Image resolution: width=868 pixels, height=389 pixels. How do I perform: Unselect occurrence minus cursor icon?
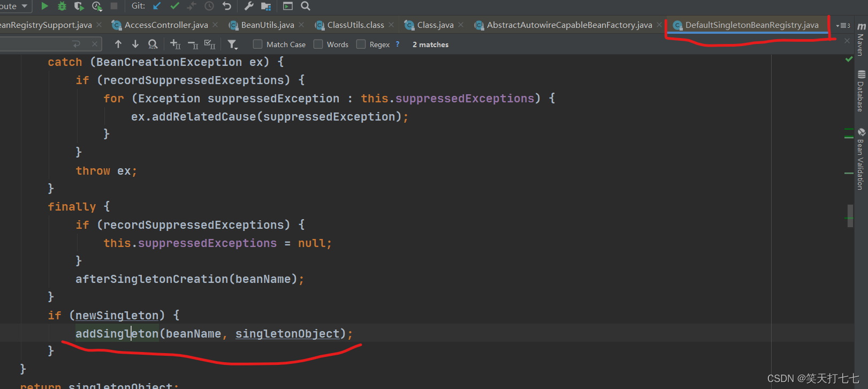193,44
